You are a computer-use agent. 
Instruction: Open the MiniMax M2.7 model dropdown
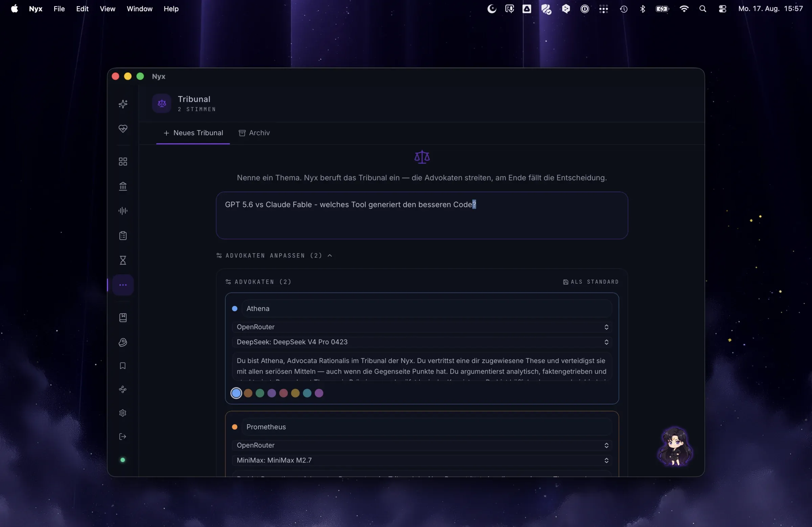click(422, 460)
